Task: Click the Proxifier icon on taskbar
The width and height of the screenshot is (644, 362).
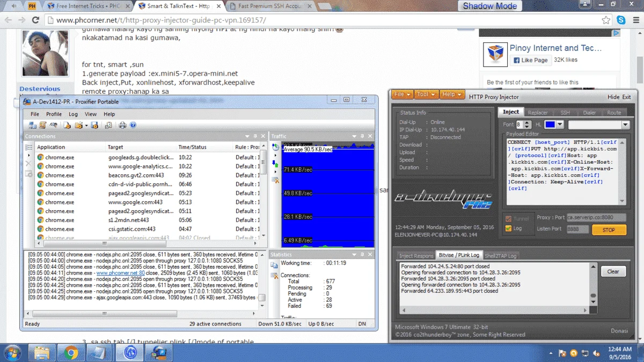Action: coord(158,352)
